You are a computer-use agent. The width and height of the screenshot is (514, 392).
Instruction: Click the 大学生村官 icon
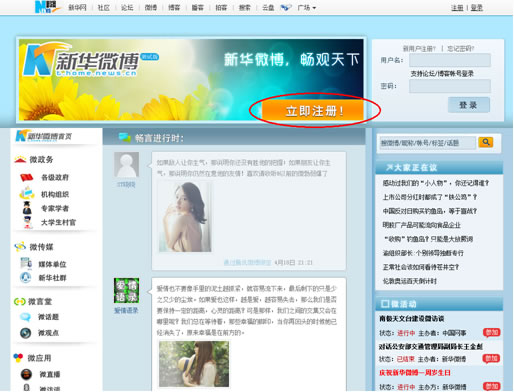point(28,222)
